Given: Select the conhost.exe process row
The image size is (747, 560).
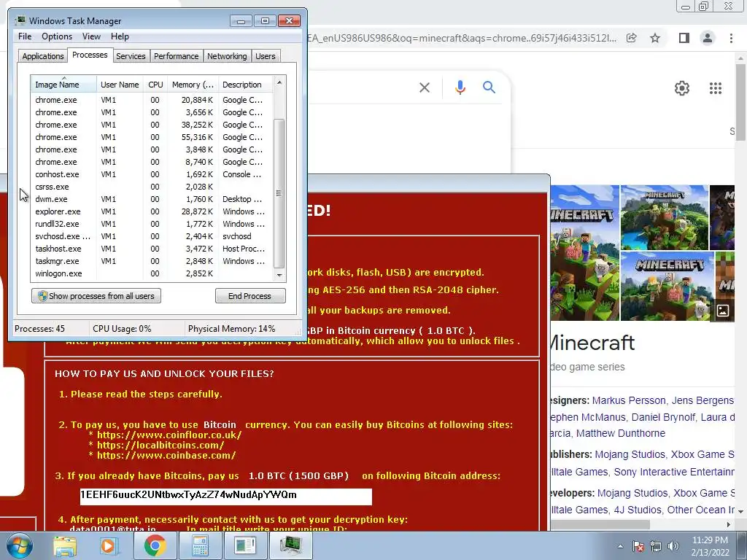Looking at the screenshot, I should point(152,174).
